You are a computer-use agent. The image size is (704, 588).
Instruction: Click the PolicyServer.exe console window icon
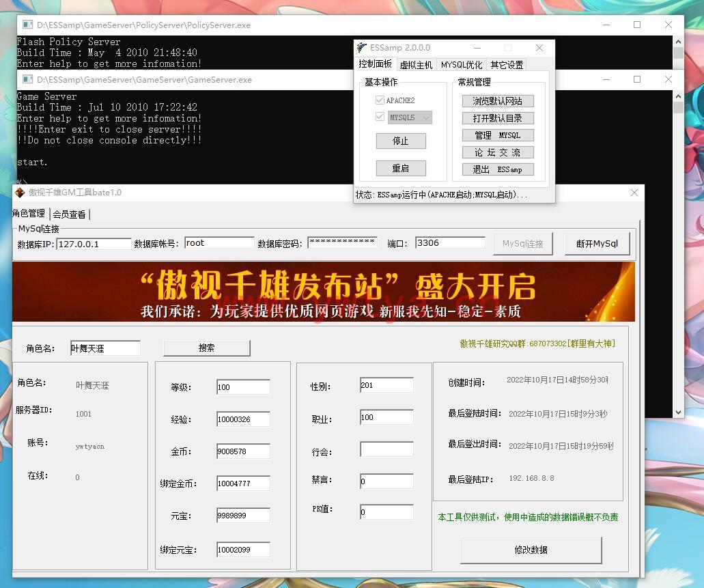coord(28,25)
